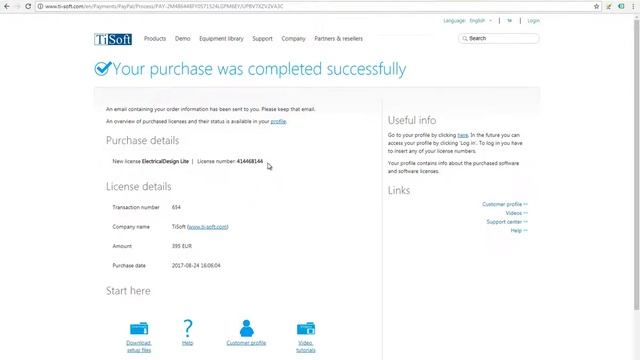Open Partners & resellers menu
Screen dimensions: 640x360
(338, 38)
